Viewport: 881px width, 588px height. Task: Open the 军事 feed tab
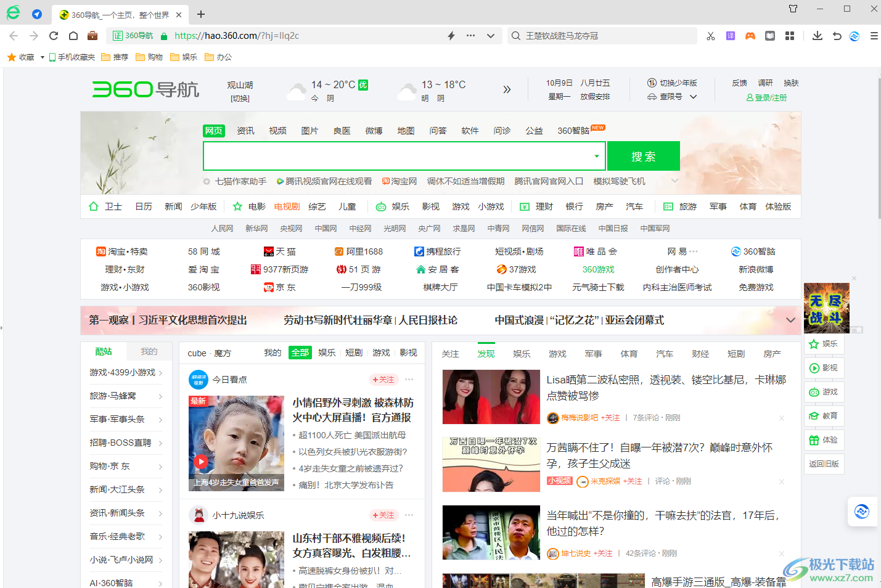pyautogui.click(x=593, y=354)
